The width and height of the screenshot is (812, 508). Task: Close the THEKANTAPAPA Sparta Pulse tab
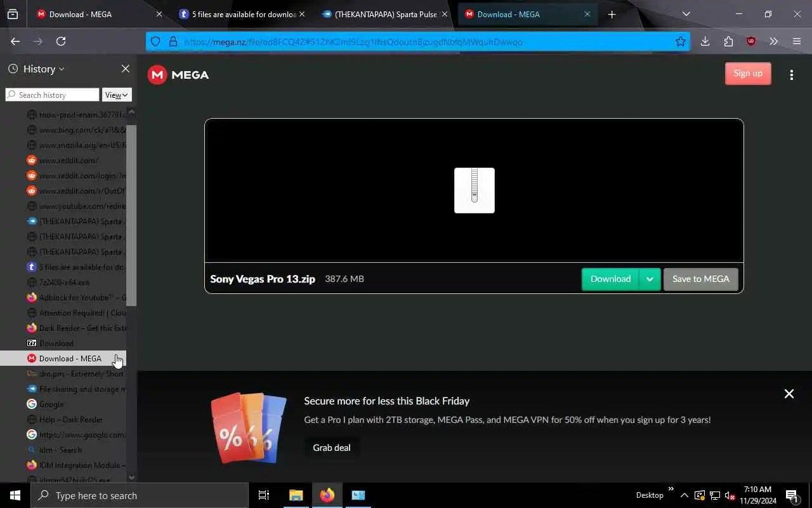pos(444,14)
